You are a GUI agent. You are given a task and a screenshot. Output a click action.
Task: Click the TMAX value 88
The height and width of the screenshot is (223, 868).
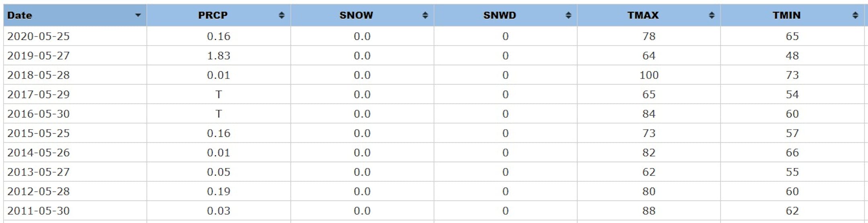[649, 211]
